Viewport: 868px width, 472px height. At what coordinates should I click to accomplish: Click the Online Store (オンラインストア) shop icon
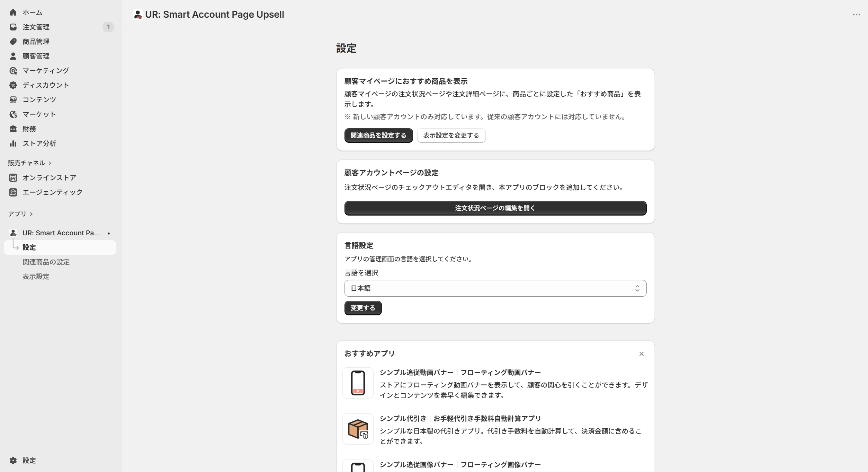click(x=13, y=178)
